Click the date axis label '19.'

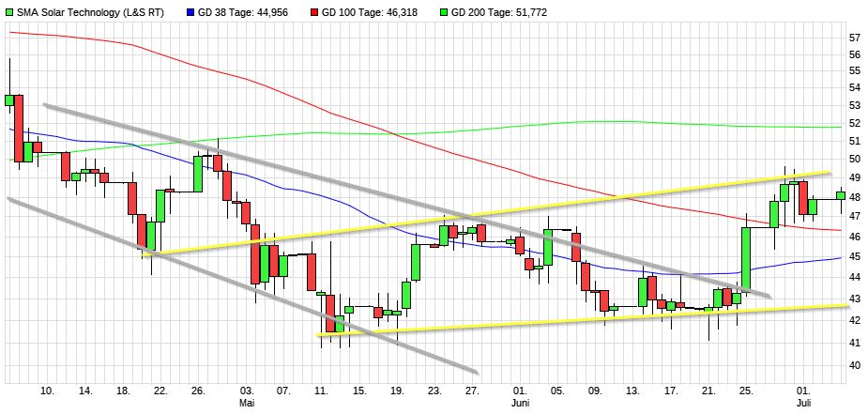[x=396, y=391]
